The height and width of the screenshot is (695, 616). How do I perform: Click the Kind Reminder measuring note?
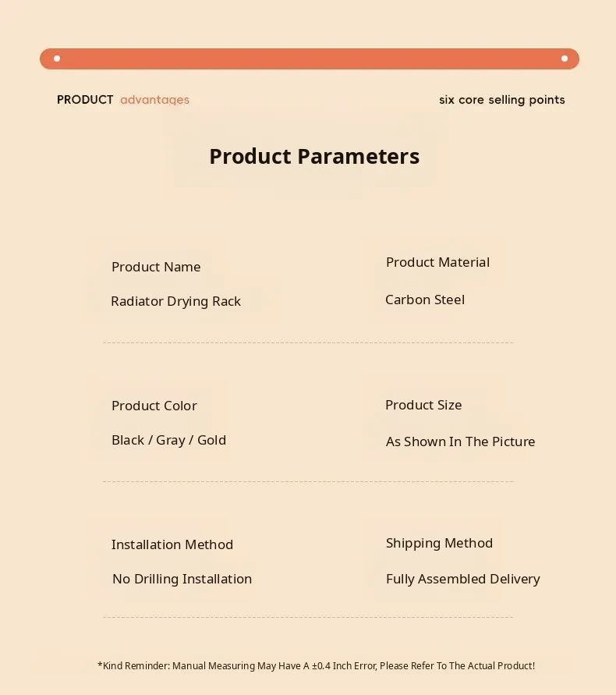(x=316, y=666)
